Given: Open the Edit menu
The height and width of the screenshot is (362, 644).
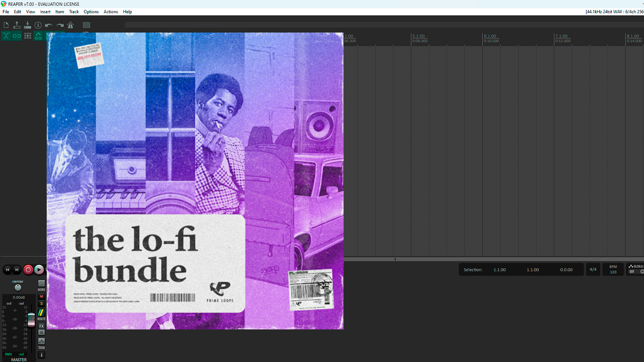Looking at the screenshot, I should [17, 12].
